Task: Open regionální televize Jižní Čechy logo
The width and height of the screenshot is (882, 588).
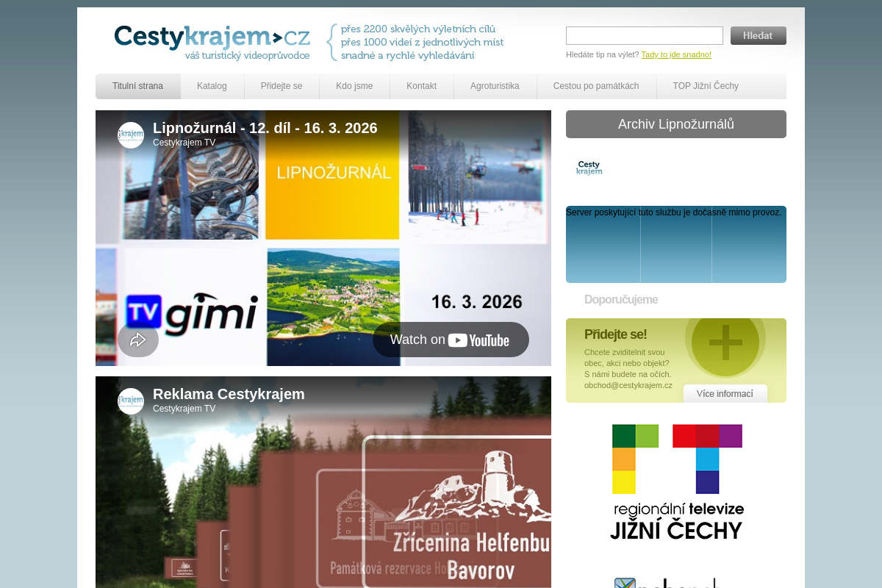Action: 677,482
